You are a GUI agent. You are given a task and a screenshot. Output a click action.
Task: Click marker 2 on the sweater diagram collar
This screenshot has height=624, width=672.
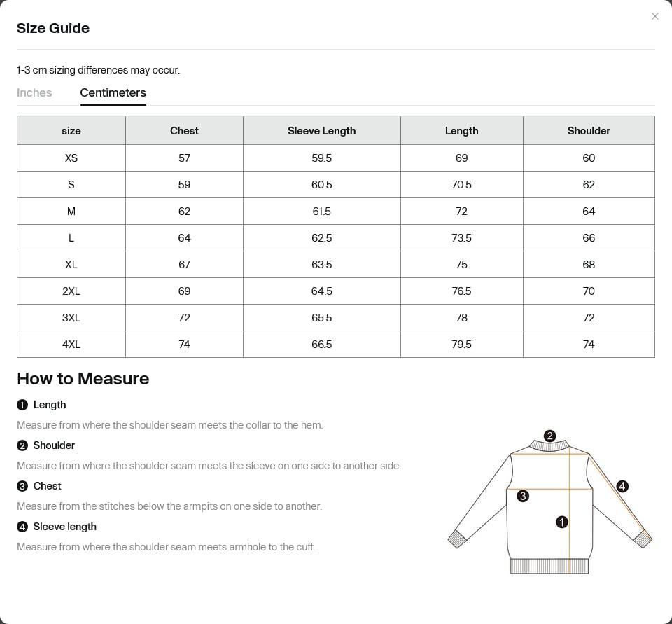[550, 436]
